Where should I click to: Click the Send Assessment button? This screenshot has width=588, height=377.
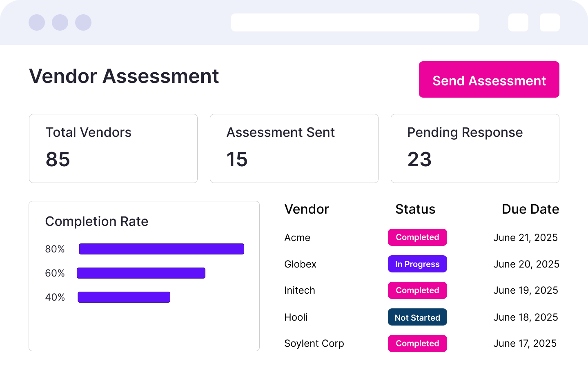489,80
